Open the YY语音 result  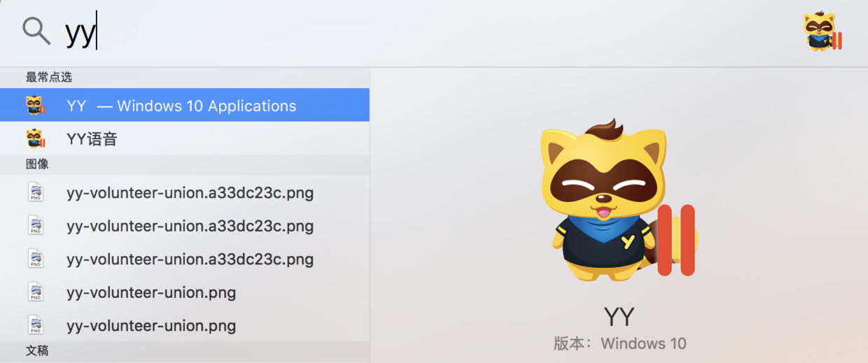185,138
